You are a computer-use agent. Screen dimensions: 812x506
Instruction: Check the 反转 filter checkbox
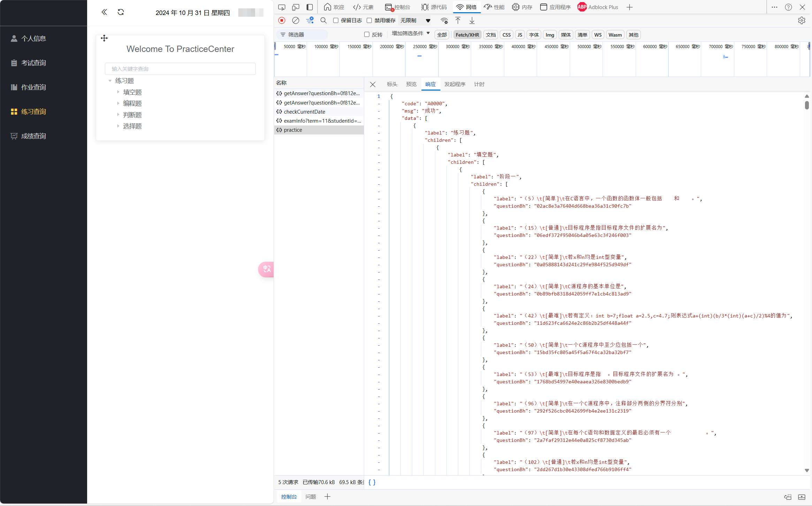(367, 34)
